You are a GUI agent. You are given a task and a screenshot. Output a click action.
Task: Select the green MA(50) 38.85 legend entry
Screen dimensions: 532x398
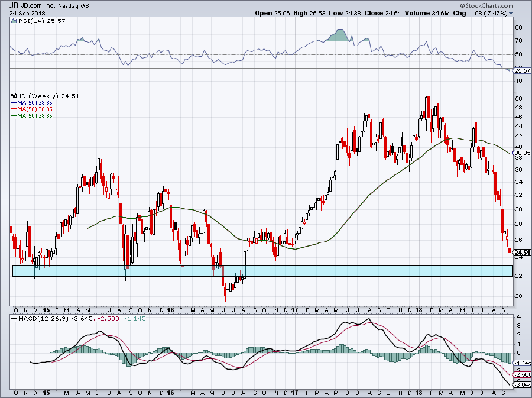pyautogui.click(x=31, y=115)
